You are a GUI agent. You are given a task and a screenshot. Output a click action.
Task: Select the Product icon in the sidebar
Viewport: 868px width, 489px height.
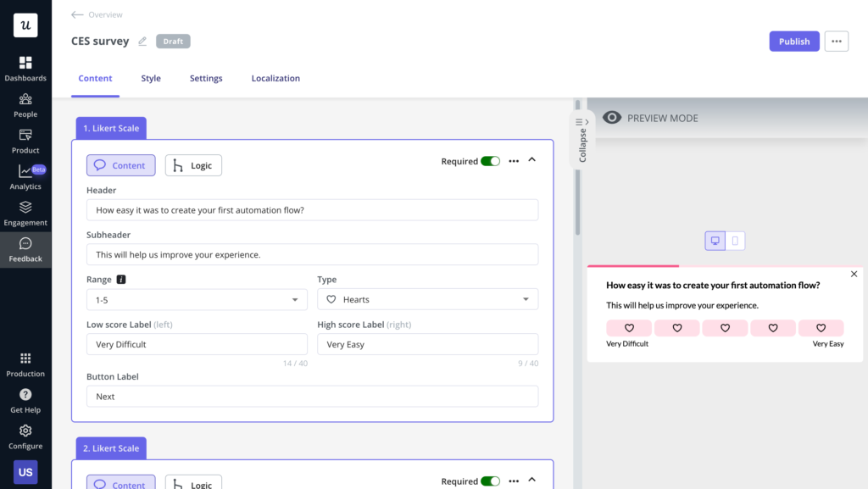[x=25, y=141]
